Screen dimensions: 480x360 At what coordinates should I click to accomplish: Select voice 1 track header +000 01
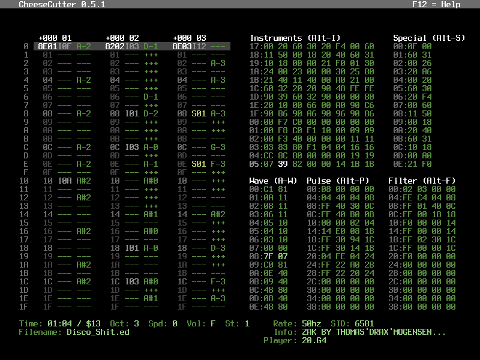pyautogui.click(x=55, y=38)
